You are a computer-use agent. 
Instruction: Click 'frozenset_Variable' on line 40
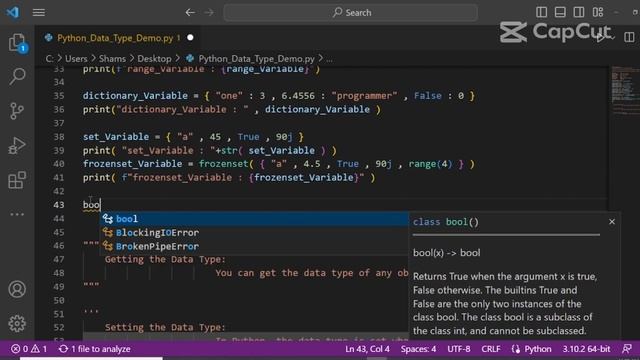(x=133, y=164)
